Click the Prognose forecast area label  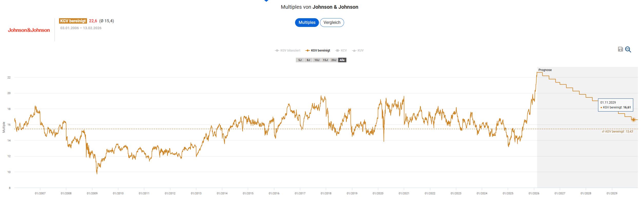[x=545, y=70]
